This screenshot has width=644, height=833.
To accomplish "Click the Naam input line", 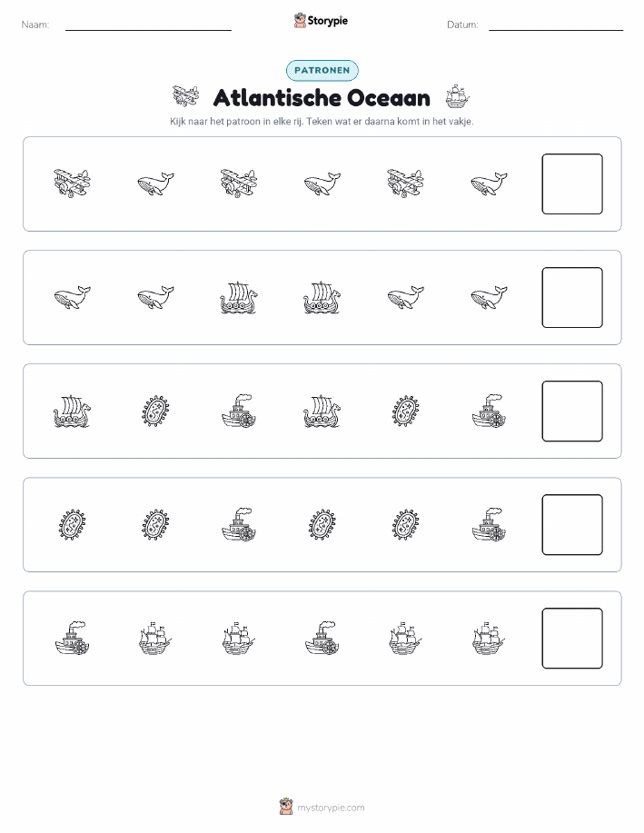I will pyautogui.click(x=148, y=25).
